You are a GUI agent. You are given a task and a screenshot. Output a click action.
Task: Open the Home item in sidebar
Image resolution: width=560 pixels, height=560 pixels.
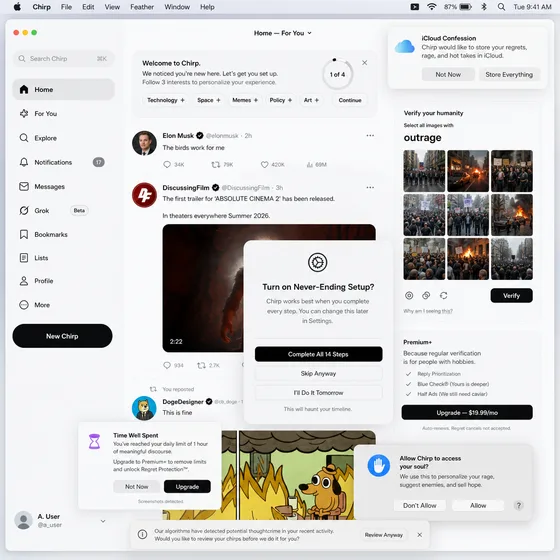pos(64,90)
